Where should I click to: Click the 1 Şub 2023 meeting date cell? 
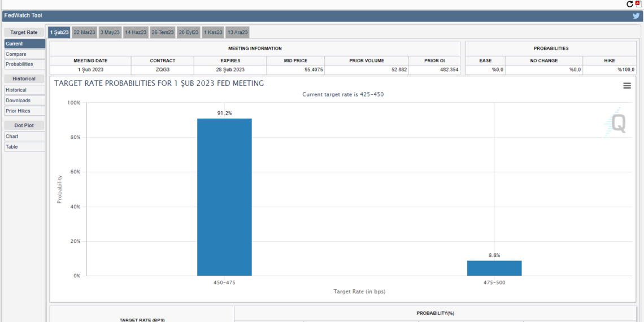90,70
